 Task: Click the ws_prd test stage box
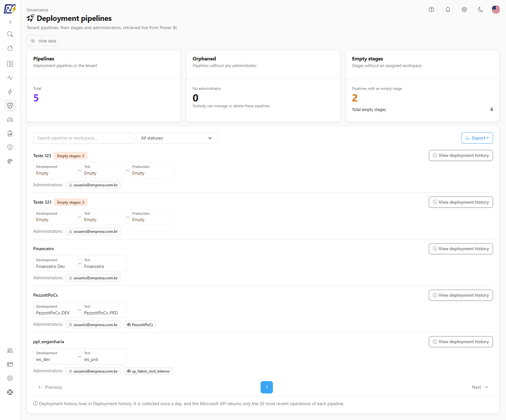(104, 356)
